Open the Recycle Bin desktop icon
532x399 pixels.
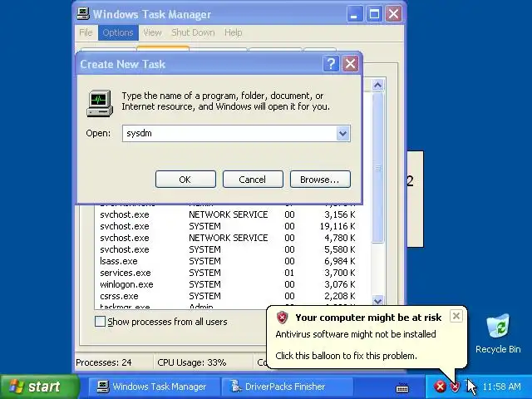[498, 333]
